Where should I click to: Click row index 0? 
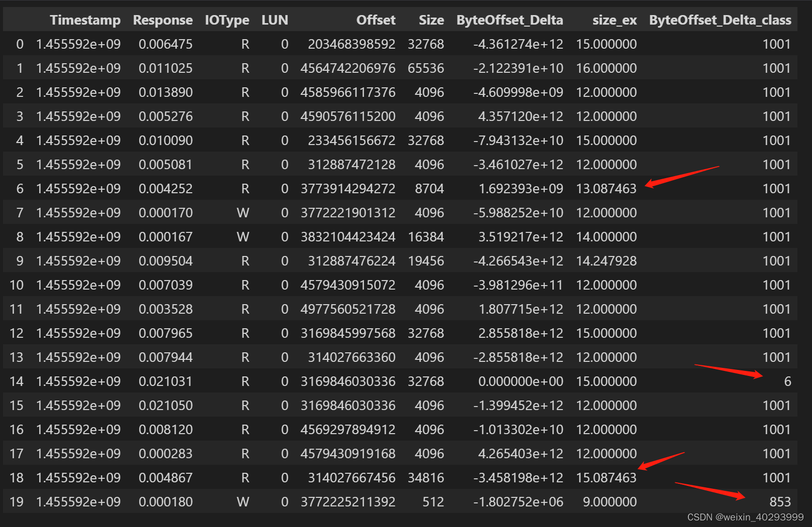pyautogui.click(x=20, y=44)
